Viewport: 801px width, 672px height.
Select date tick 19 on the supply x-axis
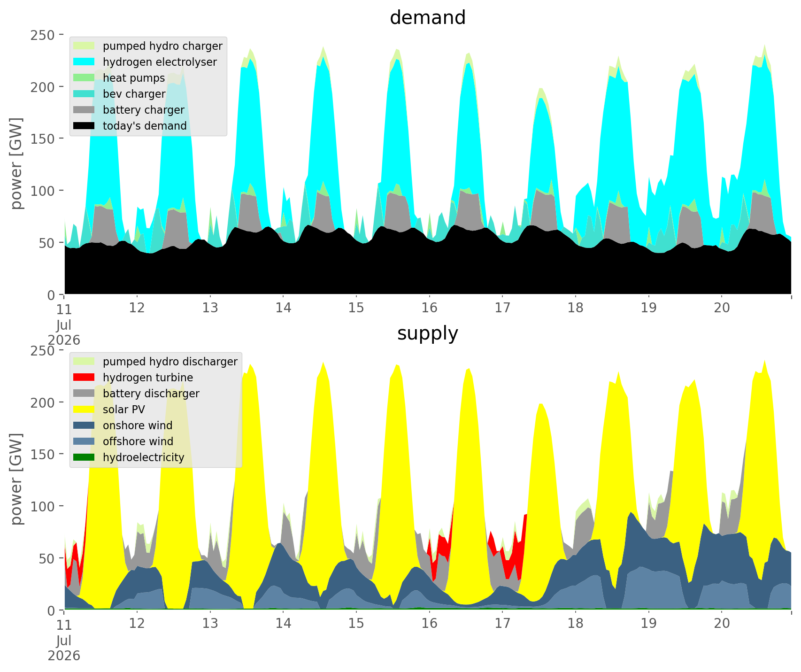tap(648, 624)
